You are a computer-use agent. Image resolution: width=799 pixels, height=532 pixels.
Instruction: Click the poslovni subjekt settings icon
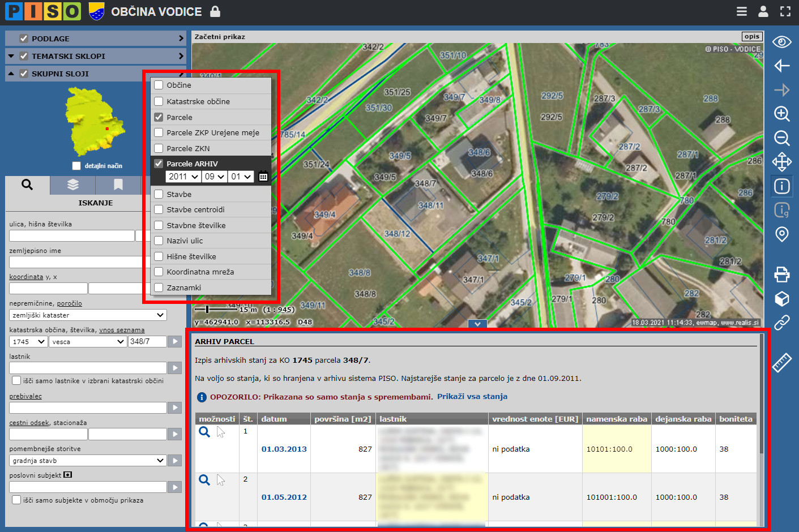point(68,475)
